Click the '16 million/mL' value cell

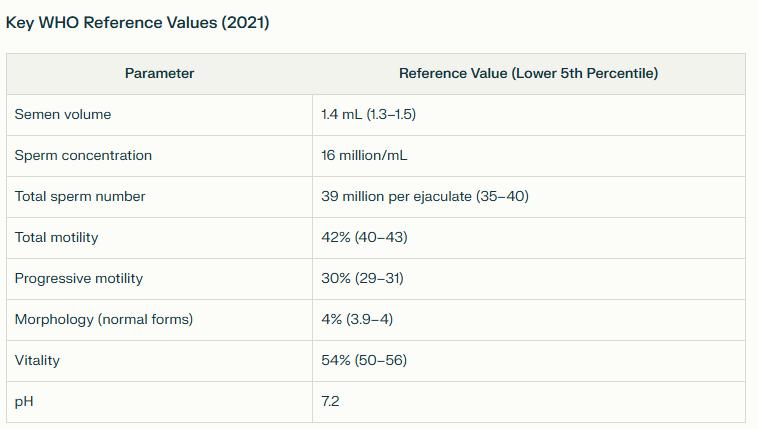[364, 155]
